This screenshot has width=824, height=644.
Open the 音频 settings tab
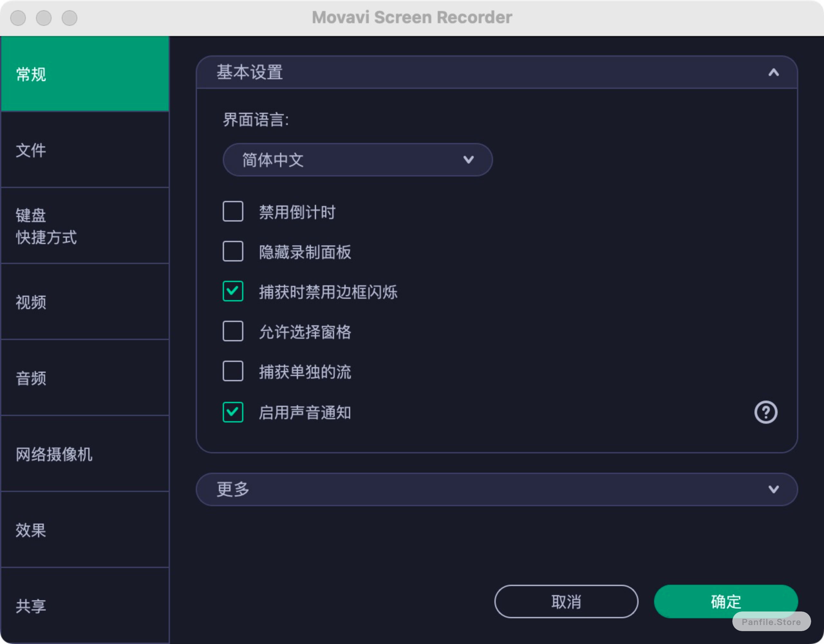pos(85,378)
